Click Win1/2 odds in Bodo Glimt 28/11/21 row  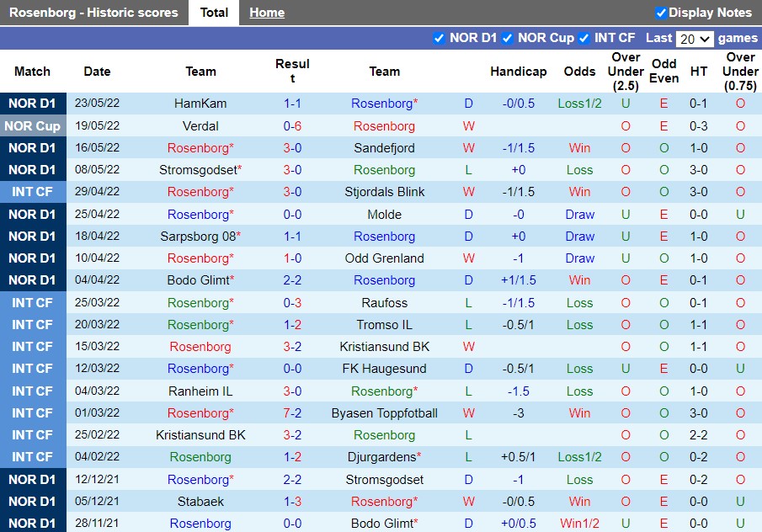579,524
